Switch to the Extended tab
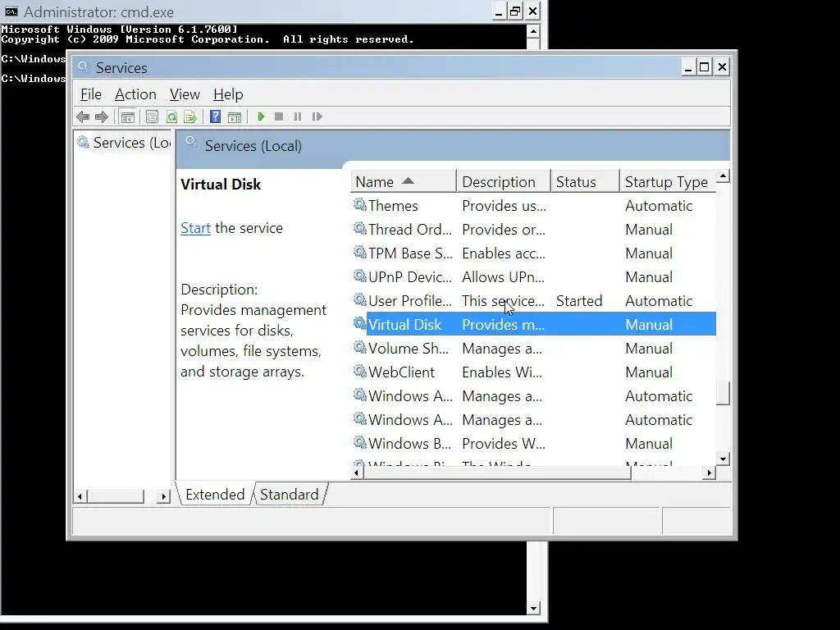 (215, 494)
